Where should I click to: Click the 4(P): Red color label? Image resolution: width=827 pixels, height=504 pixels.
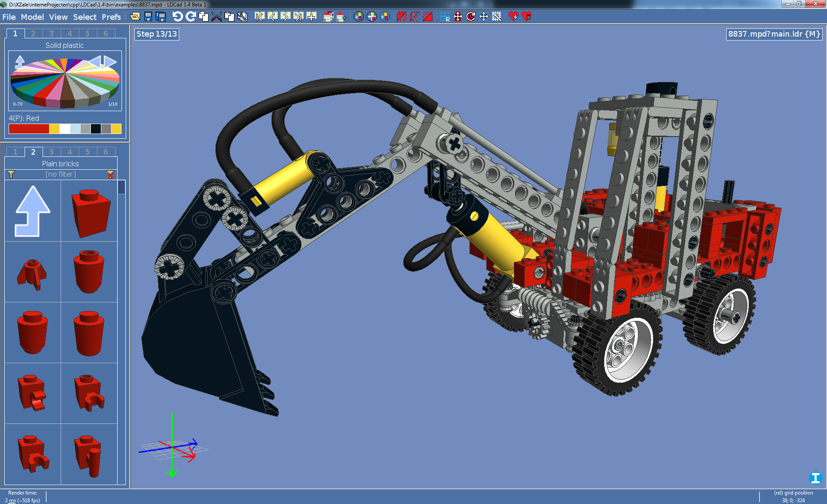coord(24,118)
